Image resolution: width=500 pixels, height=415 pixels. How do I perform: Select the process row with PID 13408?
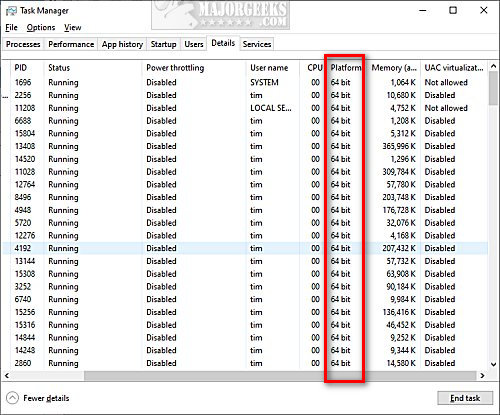[x=245, y=146]
